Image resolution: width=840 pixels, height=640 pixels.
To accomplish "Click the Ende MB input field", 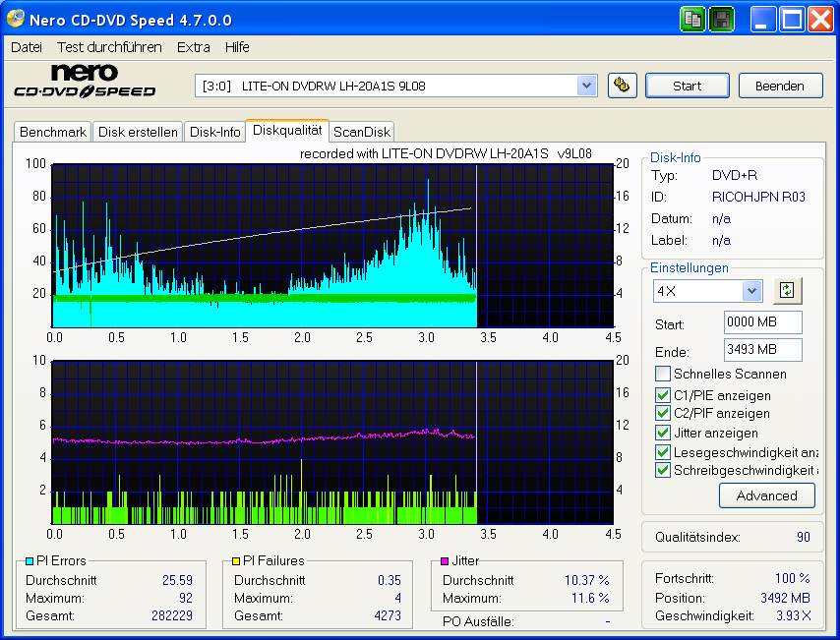I will coord(762,352).
